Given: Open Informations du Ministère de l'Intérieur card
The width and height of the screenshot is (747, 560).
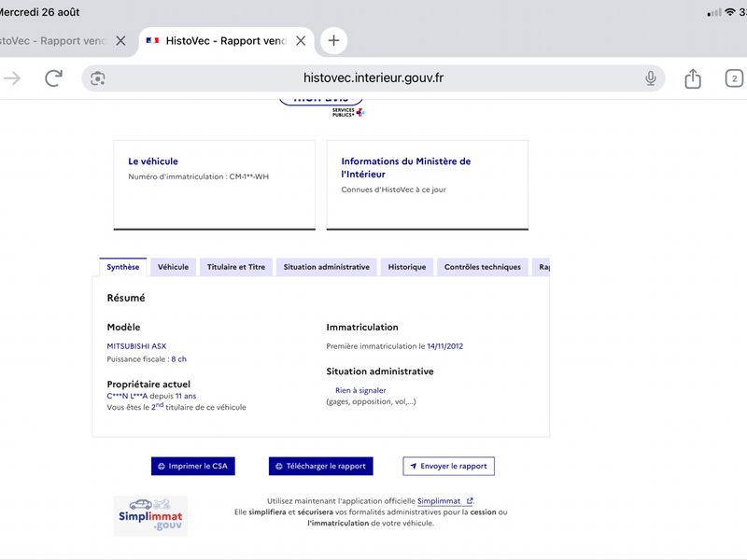Looking at the screenshot, I should (x=428, y=185).
